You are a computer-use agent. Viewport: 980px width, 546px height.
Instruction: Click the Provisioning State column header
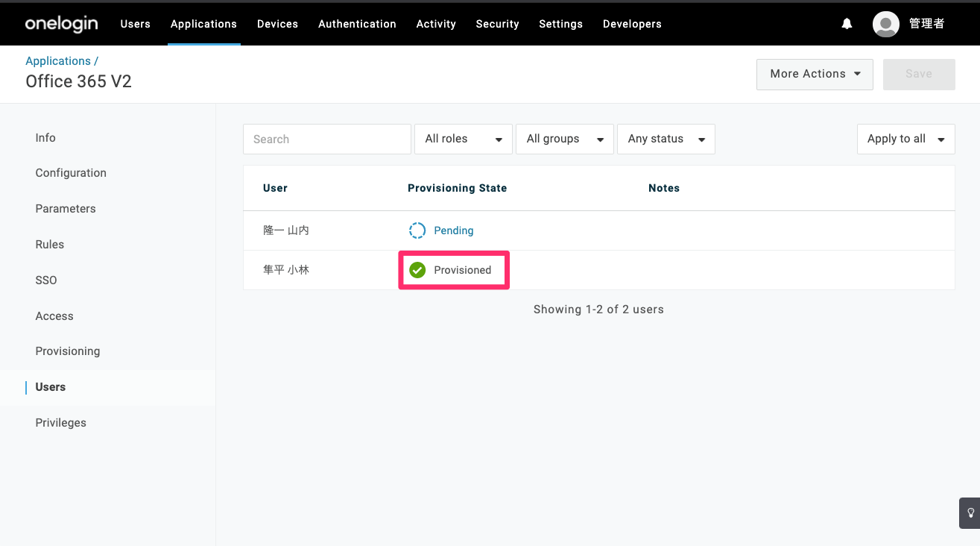pyautogui.click(x=458, y=188)
